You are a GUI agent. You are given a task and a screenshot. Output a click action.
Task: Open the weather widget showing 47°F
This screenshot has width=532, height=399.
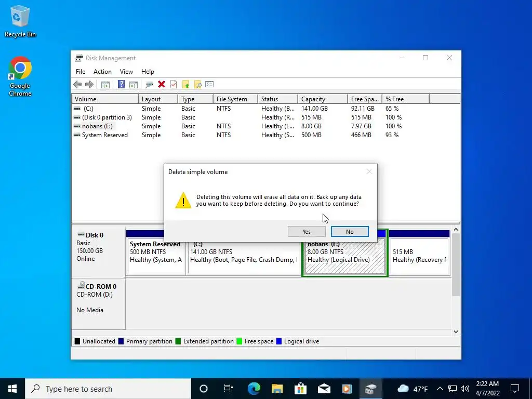(413, 389)
